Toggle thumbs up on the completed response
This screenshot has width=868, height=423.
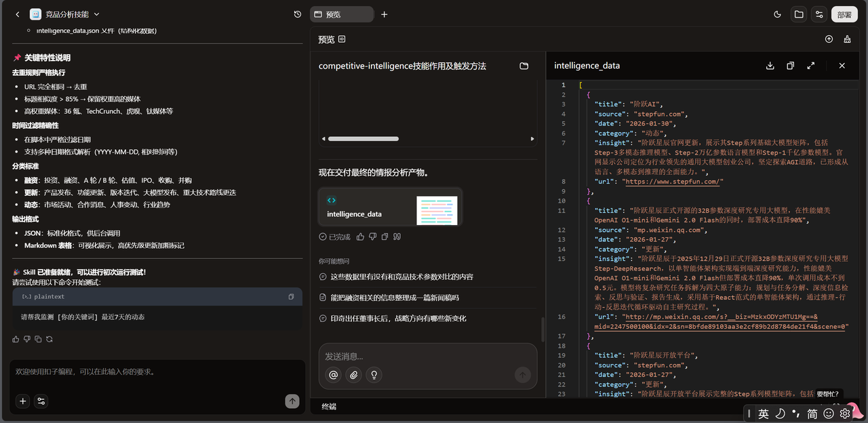click(x=360, y=237)
